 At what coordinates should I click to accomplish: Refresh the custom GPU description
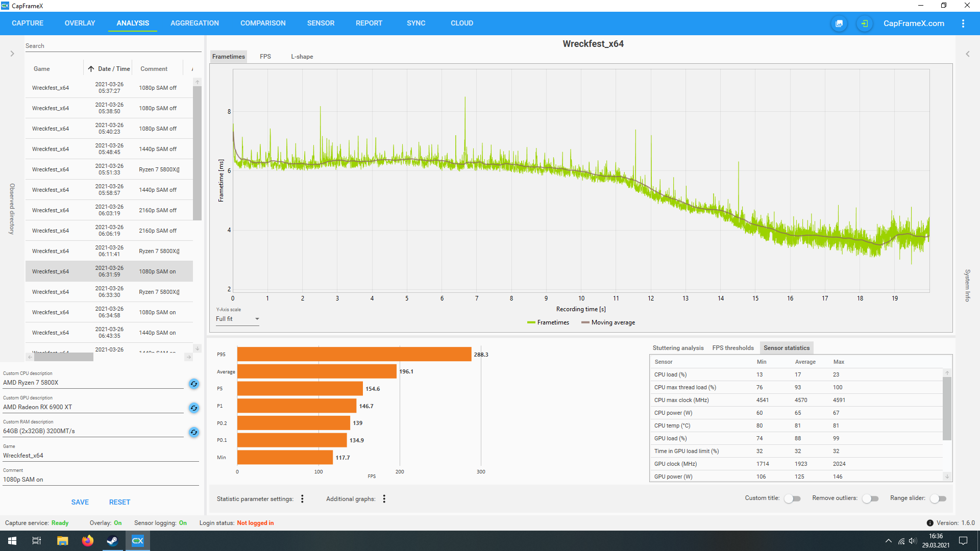pyautogui.click(x=194, y=408)
